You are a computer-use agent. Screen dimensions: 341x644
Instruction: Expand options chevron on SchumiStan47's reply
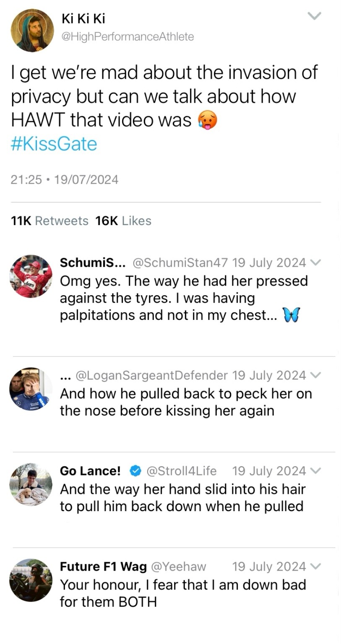pos(316,263)
